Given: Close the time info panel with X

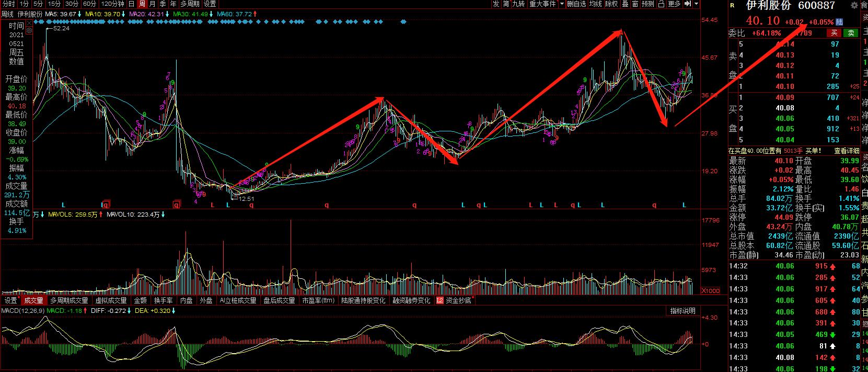Looking at the screenshot, I should [x=29, y=23].
